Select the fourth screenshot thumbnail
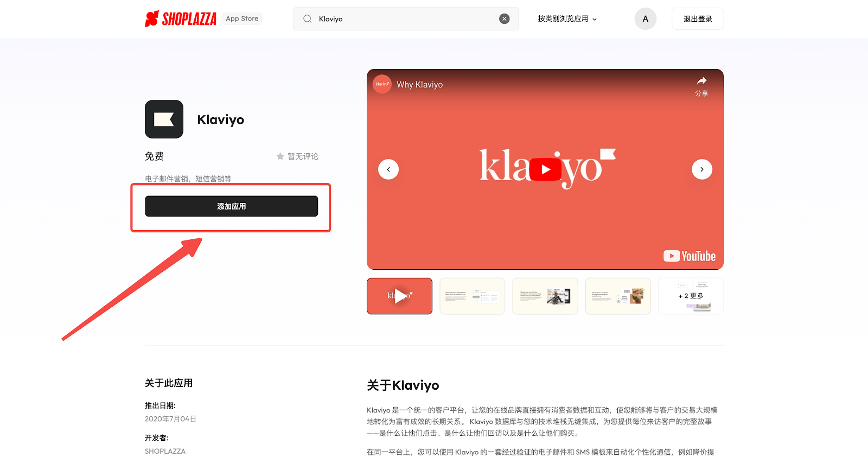This screenshot has height=457, width=868. point(618,296)
